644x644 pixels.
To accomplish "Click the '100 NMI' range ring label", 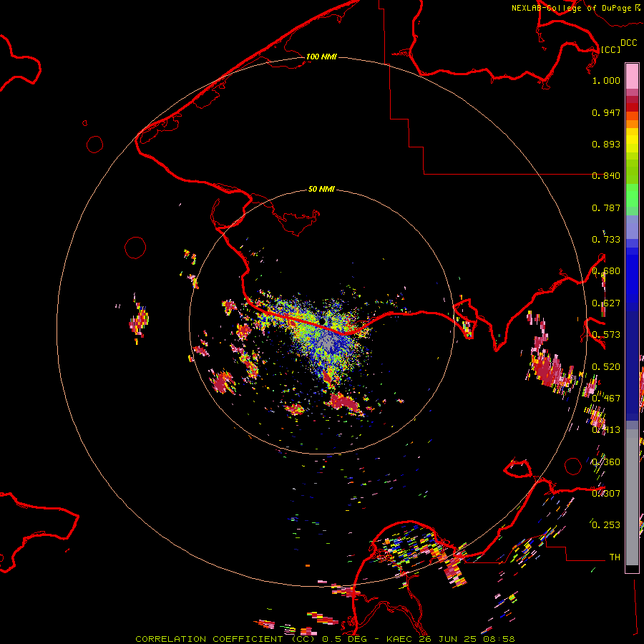I will pos(321,57).
